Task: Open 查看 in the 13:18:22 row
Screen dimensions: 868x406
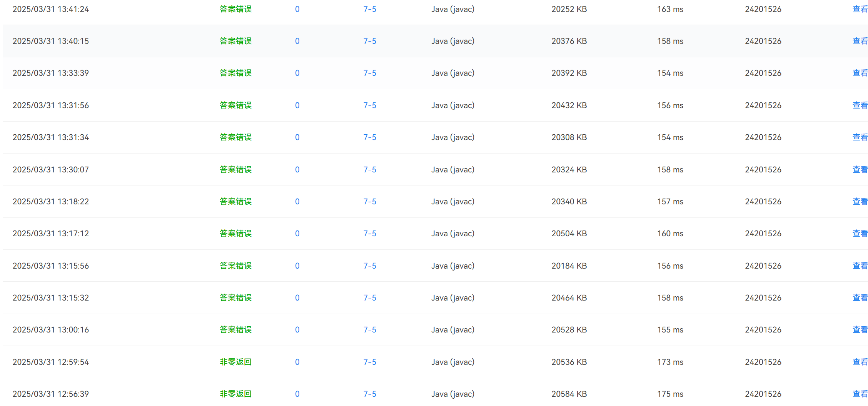Action: tap(860, 202)
